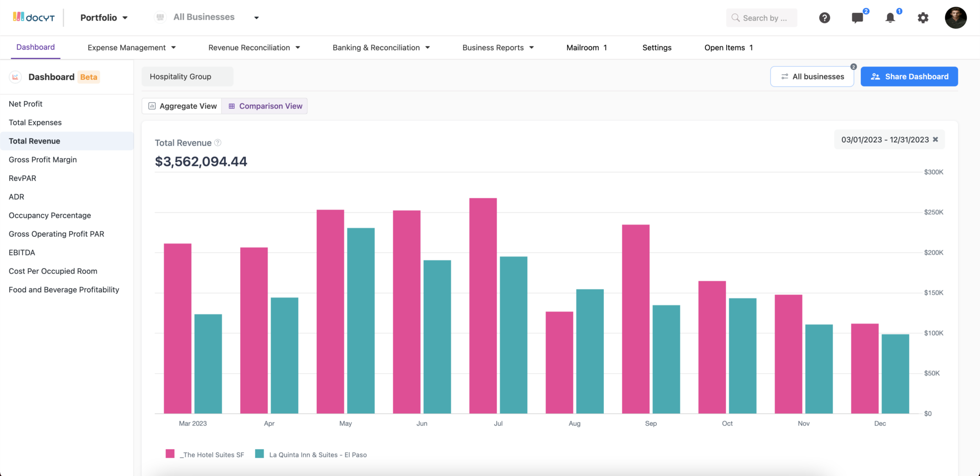980x476 pixels.
Task: Open the notifications bell icon
Action: [890, 18]
